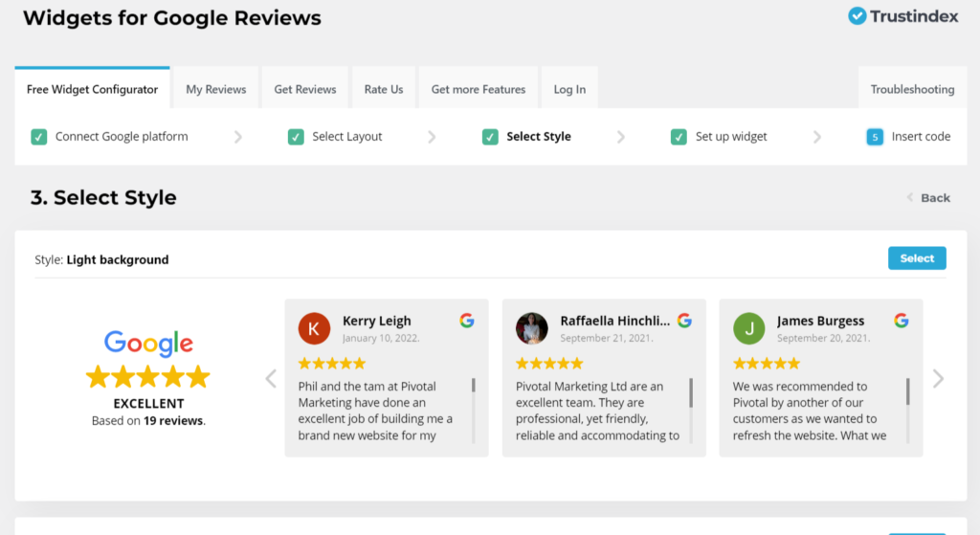
Task: Click the Trustindex logo
Action: pyautogui.click(x=902, y=16)
